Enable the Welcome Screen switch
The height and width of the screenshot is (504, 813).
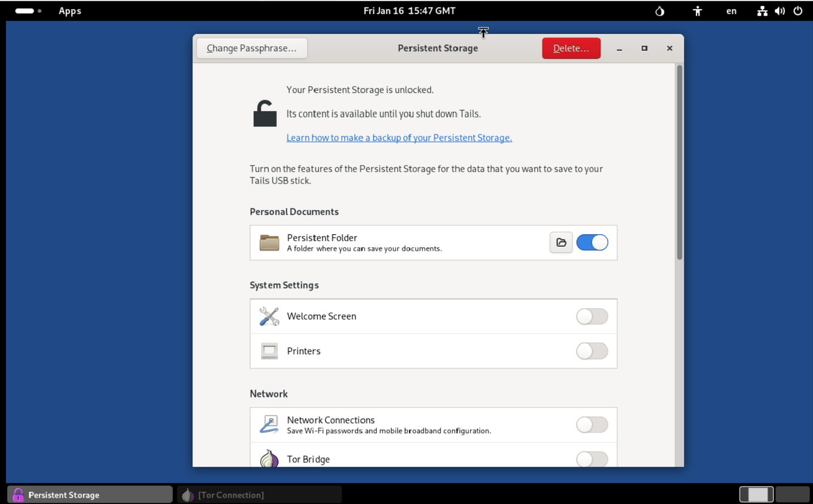[x=592, y=316]
